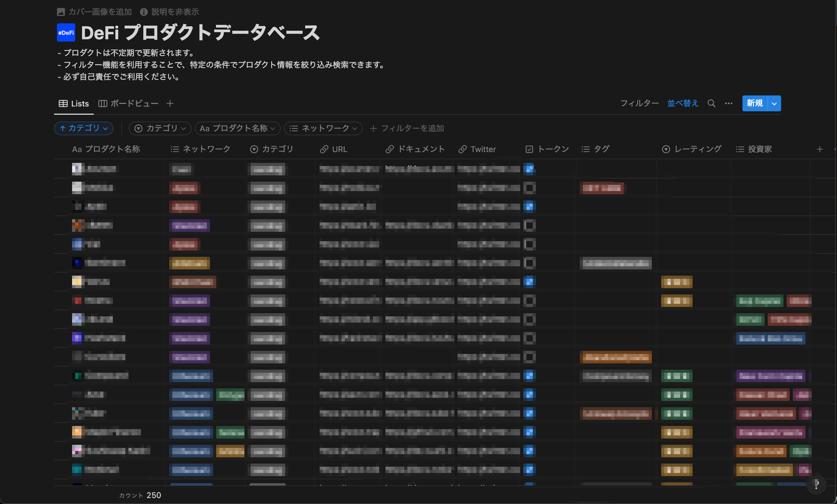This screenshot has width=837, height=504.
Task: Toggle the token checkbox in the second row
Action: (529, 187)
